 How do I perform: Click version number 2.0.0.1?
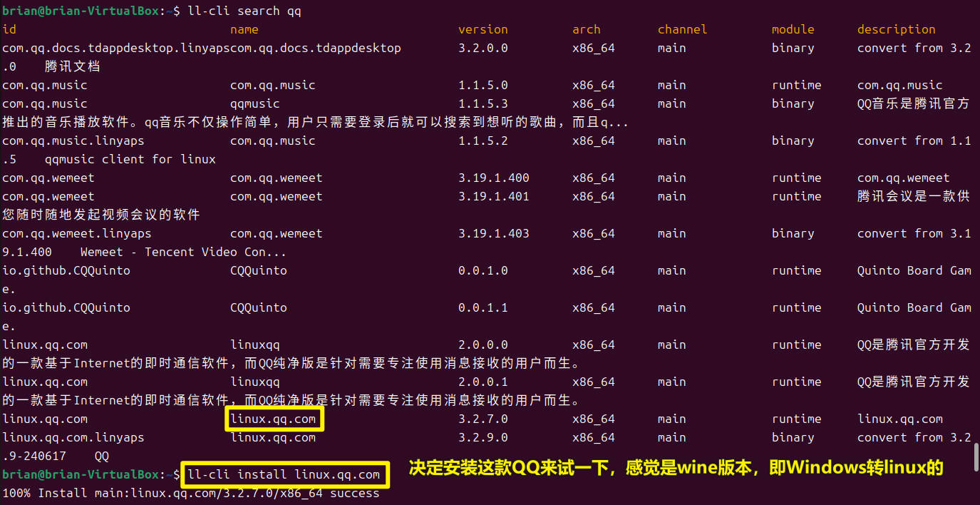[x=483, y=382]
